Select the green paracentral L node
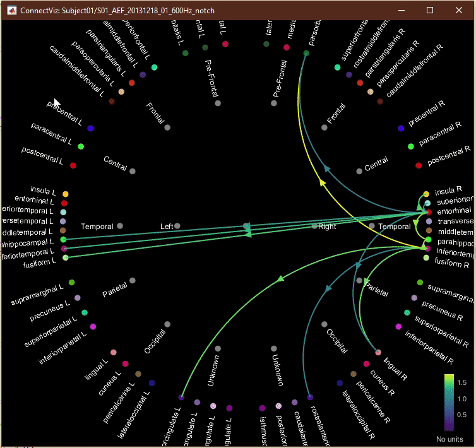The width and height of the screenshot is (476, 448). click(x=81, y=146)
